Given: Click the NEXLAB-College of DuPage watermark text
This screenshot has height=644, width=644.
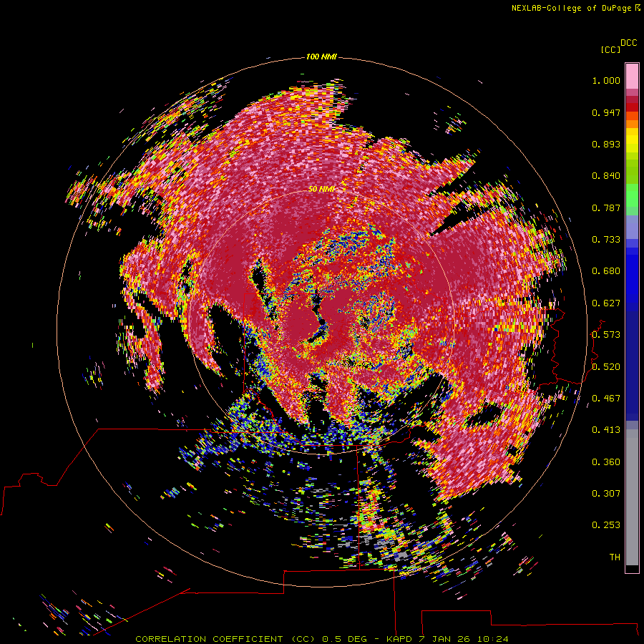Looking at the screenshot, I should pyautogui.click(x=572, y=8).
